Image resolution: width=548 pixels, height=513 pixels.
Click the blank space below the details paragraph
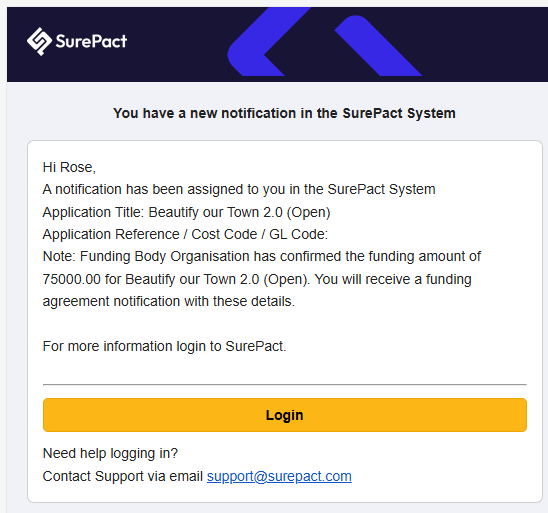[284, 324]
